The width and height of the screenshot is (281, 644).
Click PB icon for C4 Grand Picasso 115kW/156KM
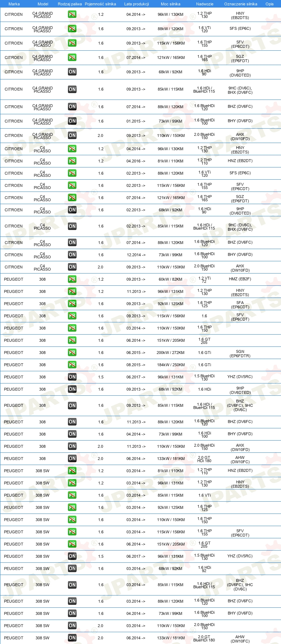72,43
